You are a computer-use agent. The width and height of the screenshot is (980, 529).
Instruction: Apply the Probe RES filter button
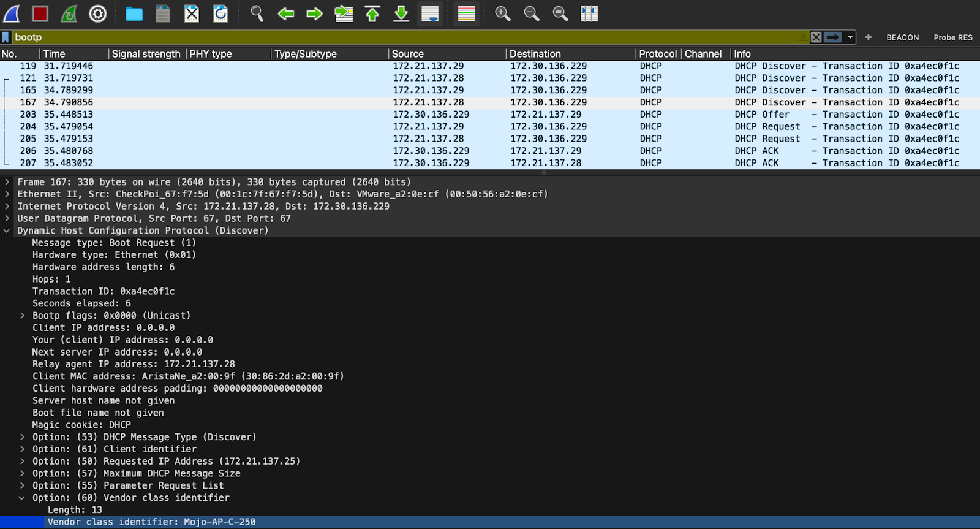point(953,37)
